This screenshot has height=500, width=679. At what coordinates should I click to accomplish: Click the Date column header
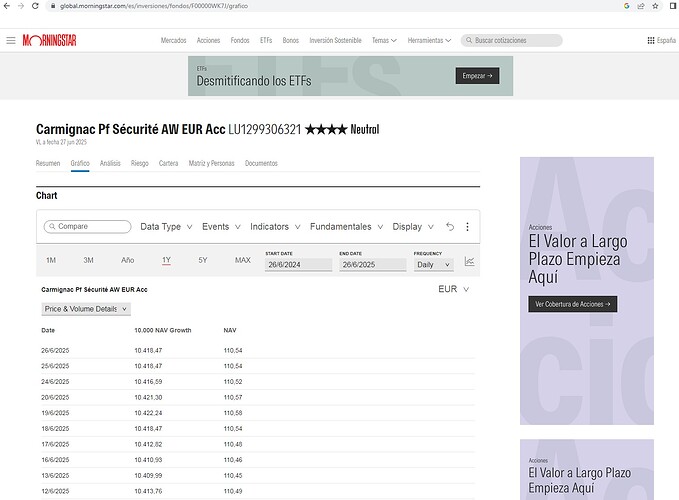click(48, 330)
